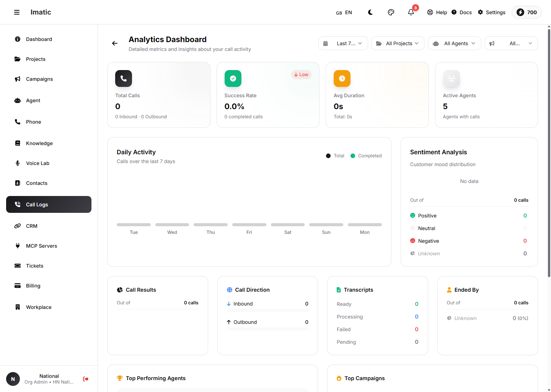Click the Monday activity bar

pos(365,225)
